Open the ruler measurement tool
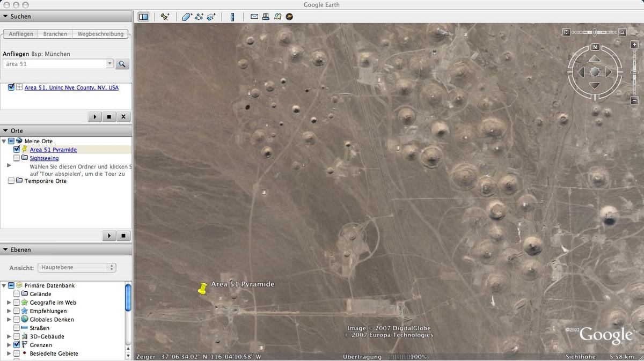The width and height of the screenshot is (644, 361). tap(232, 17)
